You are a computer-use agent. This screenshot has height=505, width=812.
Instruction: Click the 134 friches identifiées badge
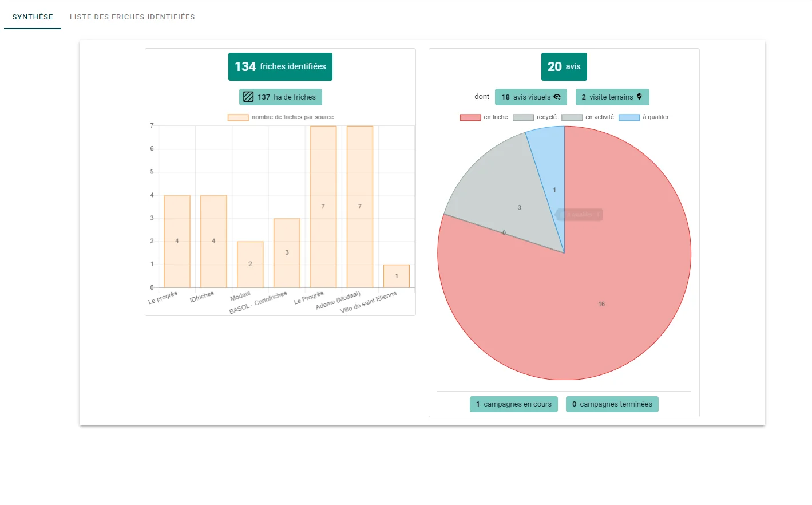pos(280,67)
